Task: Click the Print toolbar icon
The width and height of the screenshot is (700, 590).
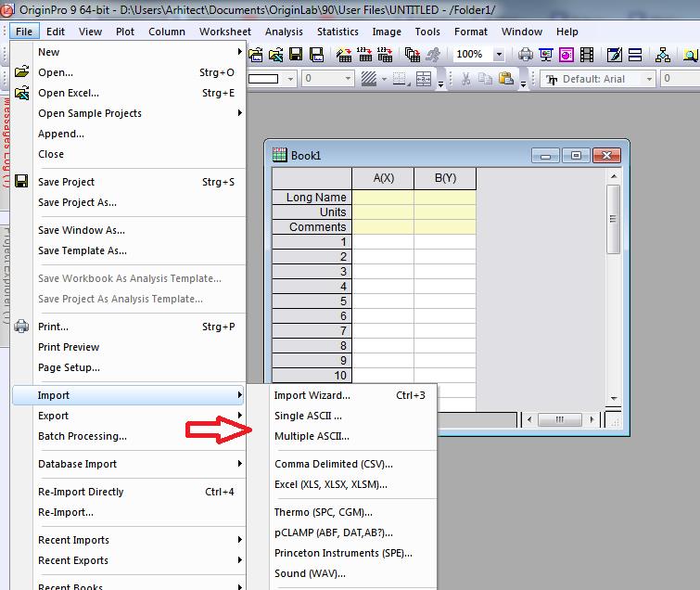Action: click(526, 55)
